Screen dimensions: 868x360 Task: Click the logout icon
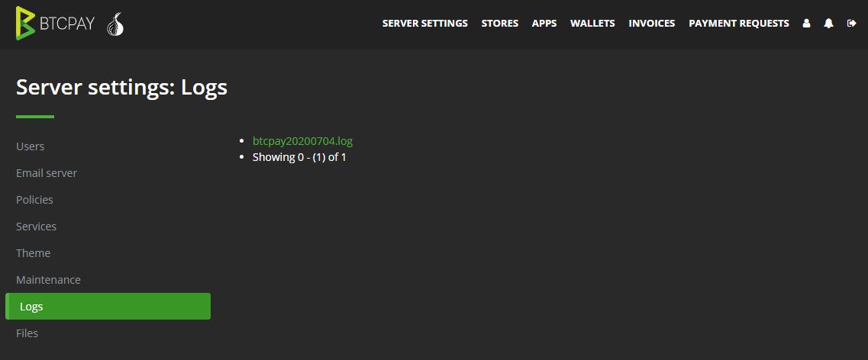coord(852,23)
